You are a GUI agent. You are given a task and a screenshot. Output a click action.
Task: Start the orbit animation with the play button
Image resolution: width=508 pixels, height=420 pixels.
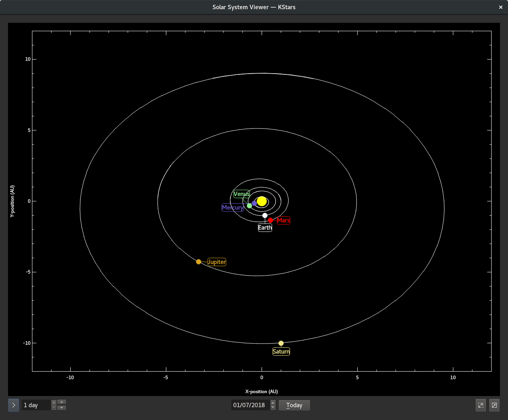[14, 405]
